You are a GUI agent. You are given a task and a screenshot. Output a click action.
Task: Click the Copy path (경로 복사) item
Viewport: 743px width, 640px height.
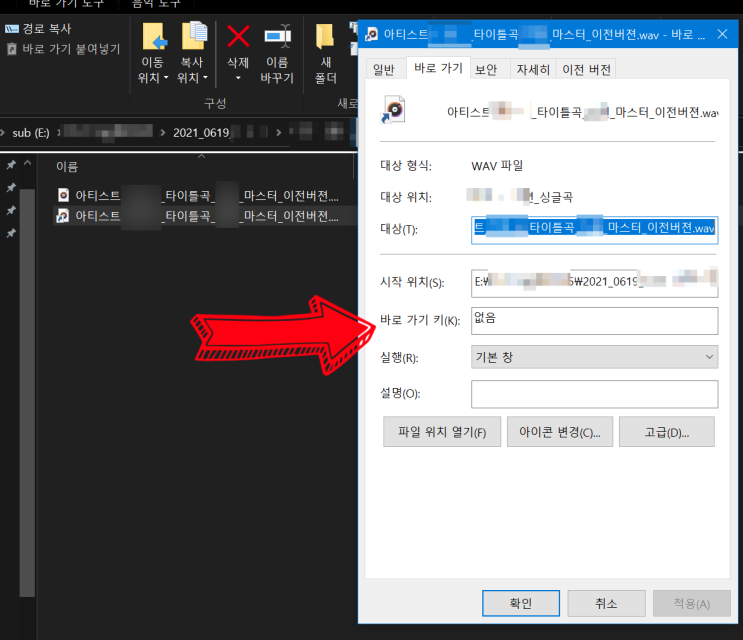(x=38, y=28)
